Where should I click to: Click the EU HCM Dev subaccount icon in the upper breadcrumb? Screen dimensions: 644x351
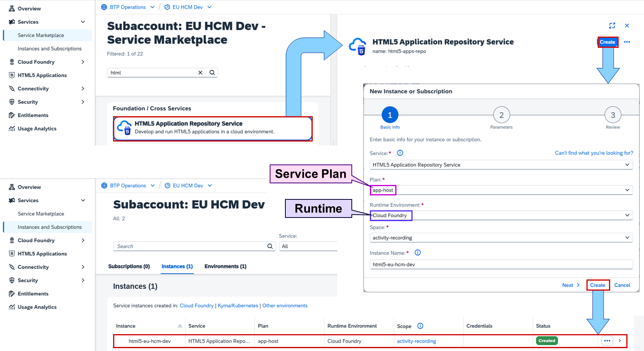point(167,7)
